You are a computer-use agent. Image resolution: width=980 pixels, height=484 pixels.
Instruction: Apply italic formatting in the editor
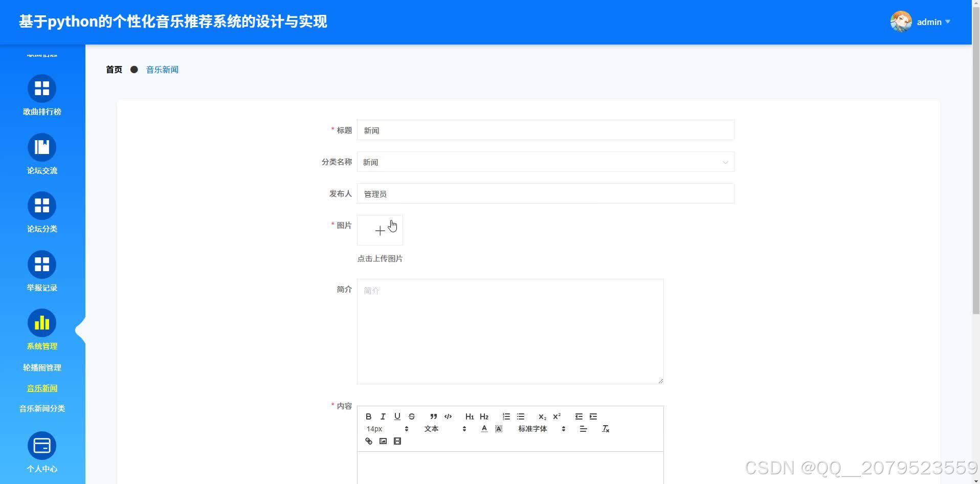383,416
